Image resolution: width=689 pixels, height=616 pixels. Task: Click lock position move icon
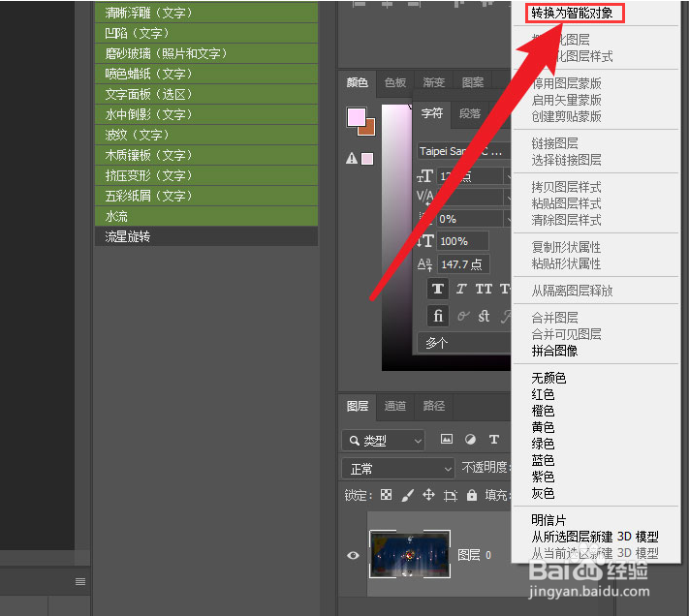tap(428, 495)
